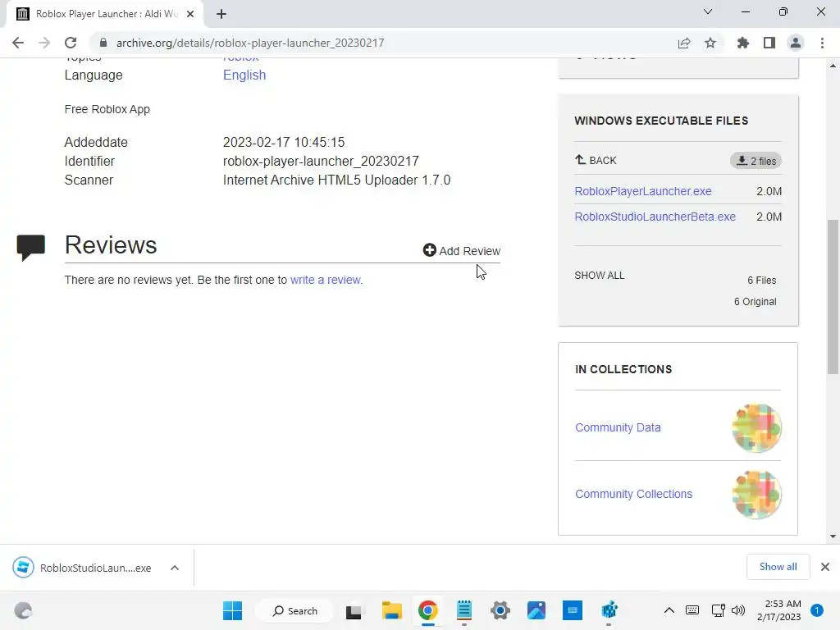Click the browser forward arrow
The height and width of the screenshot is (630, 840).
point(44,43)
